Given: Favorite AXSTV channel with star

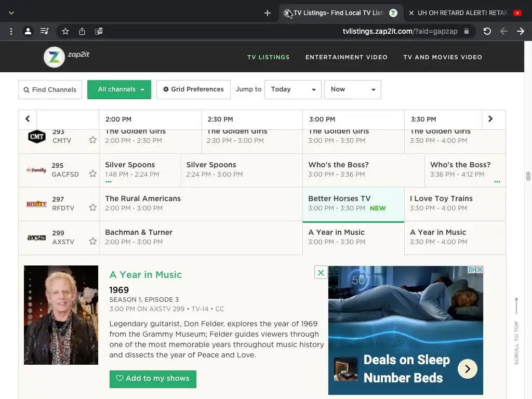Looking at the screenshot, I should pos(92,241).
